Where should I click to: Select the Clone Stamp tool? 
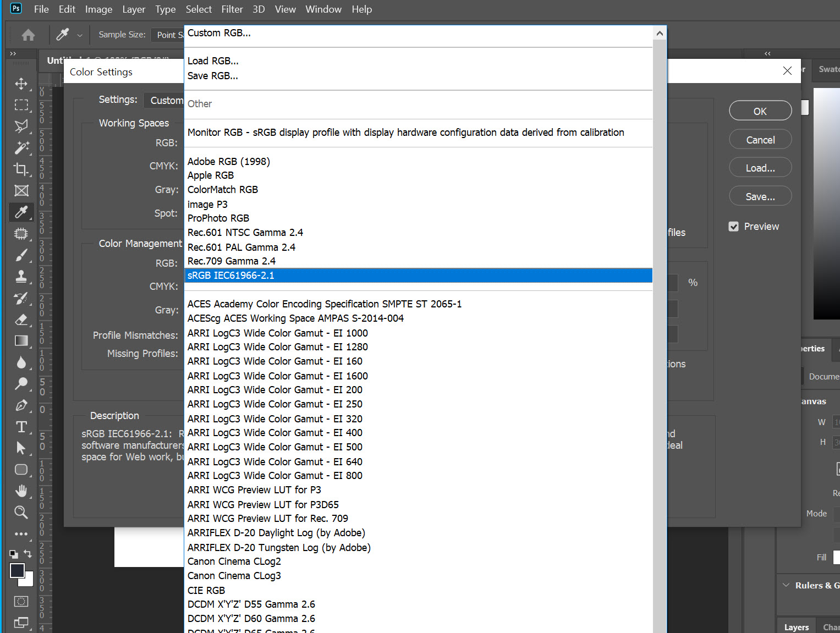click(x=21, y=277)
